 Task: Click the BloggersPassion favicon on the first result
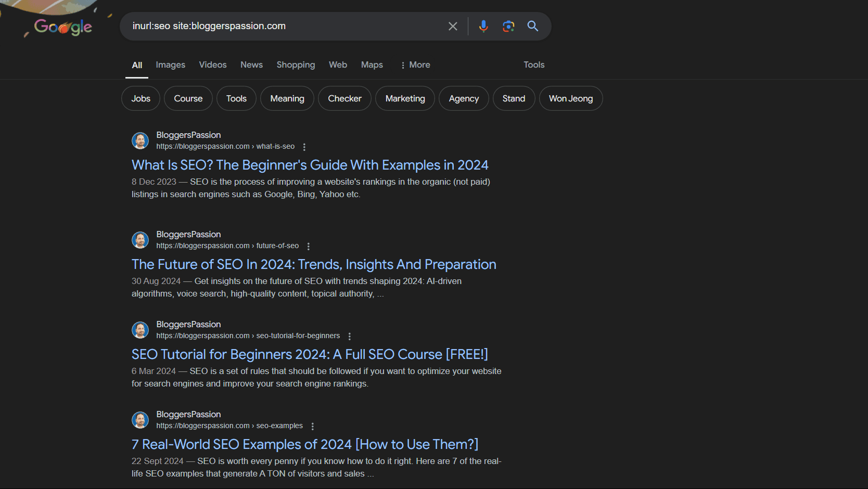[x=140, y=140]
